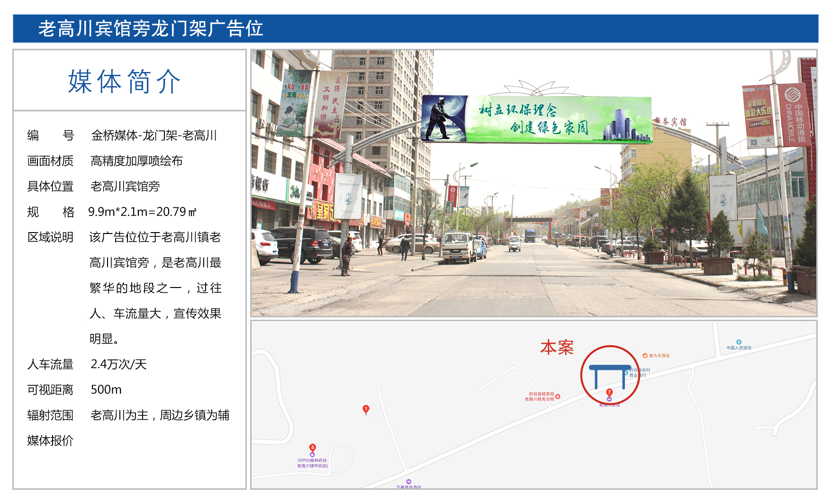Viewport: 831px width, 504px height.
Task: Click the 高精度加厚喷绘布 material value
Action: 137,161
